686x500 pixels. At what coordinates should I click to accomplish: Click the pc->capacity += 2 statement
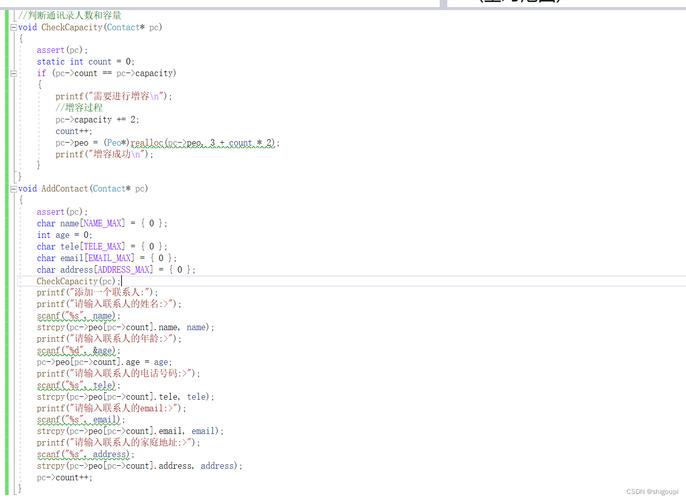pos(97,120)
